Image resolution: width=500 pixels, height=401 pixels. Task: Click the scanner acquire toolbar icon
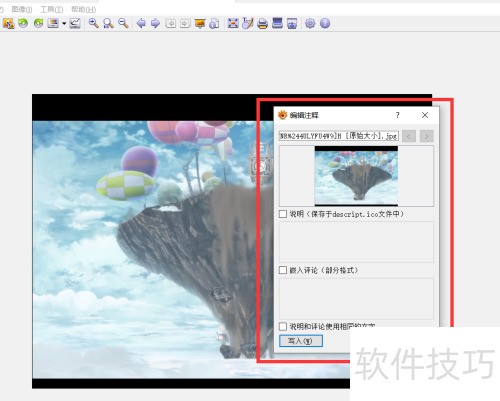(x=277, y=23)
